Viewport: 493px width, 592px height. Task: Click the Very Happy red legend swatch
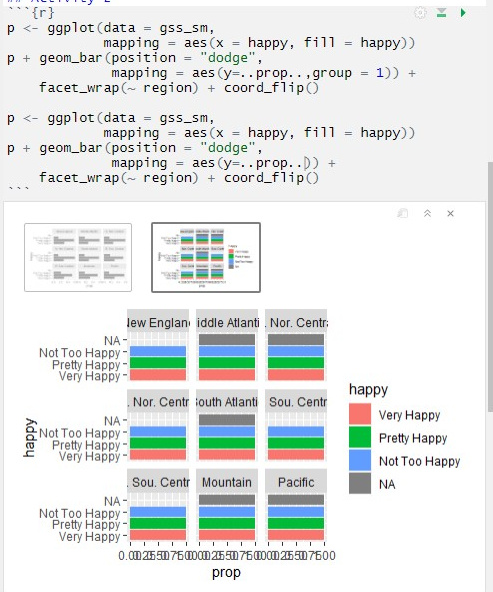point(360,414)
